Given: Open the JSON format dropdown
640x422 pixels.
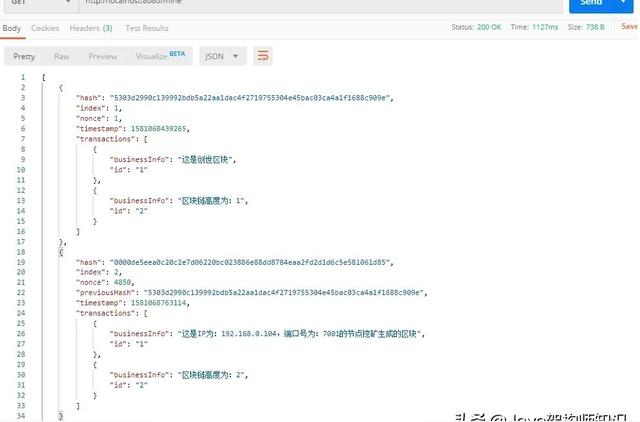Looking at the screenshot, I should coord(223,56).
